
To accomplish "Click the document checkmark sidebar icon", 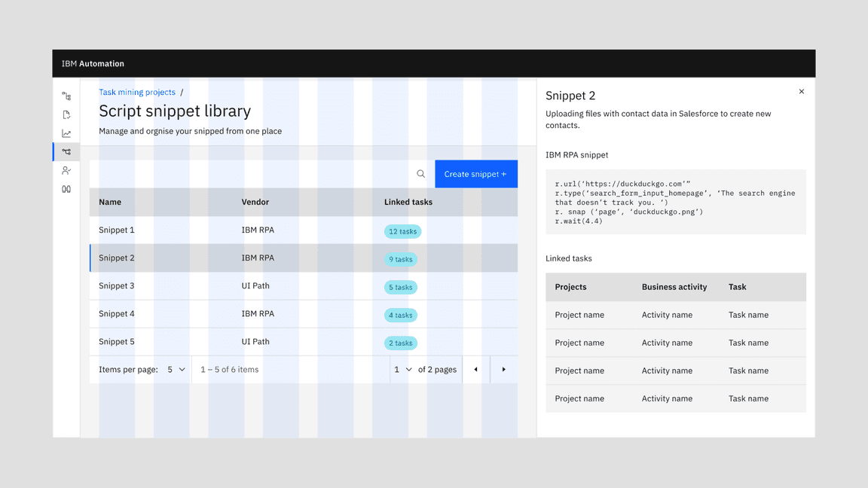I will click(66, 115).
